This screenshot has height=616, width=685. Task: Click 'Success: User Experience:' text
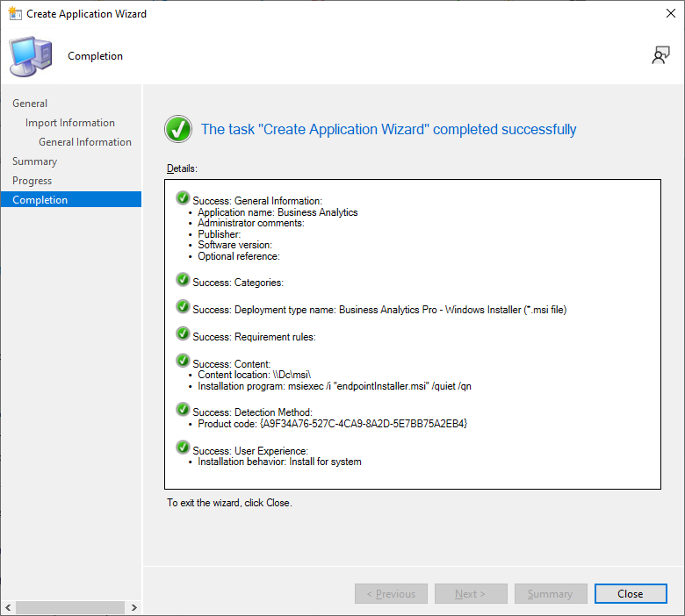(250, 450)
